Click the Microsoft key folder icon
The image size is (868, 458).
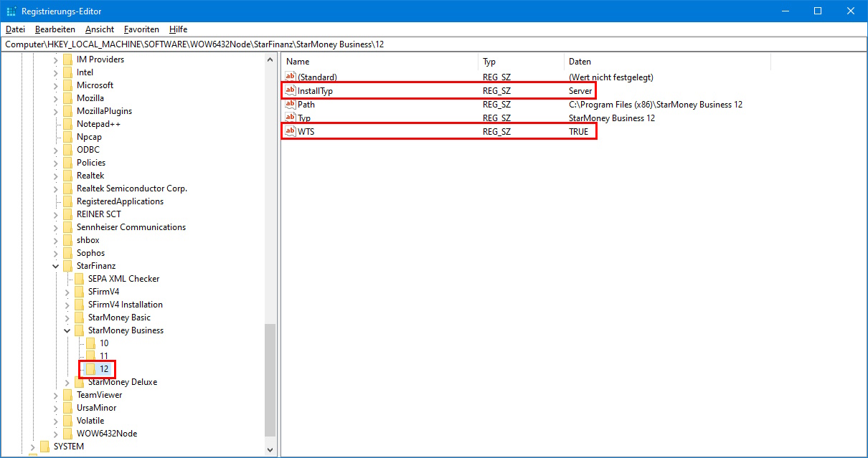(x=67, y=85)
